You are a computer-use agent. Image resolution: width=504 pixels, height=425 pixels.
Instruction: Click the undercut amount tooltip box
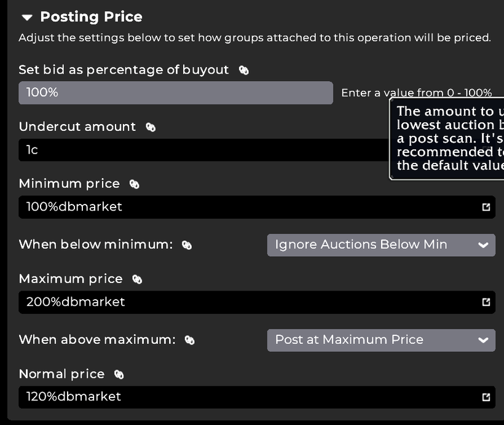point(449,138)
